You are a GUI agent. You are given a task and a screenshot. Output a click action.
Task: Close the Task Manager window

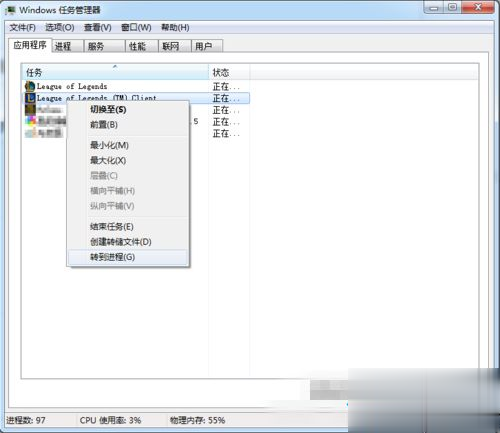[x=478, y=7]
